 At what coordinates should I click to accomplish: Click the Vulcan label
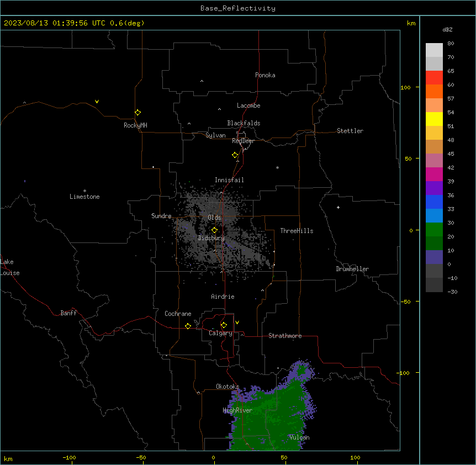coord(299,437)
